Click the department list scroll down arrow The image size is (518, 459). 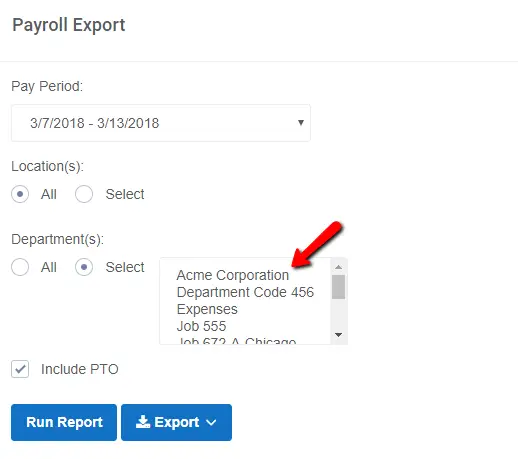[x=339, y=335]
